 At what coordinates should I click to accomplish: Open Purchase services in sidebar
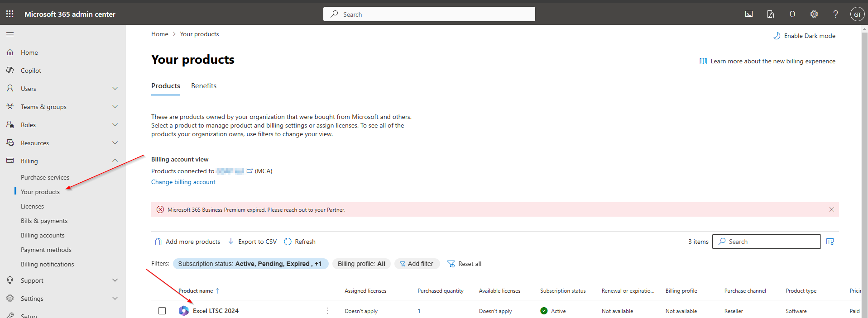[x=45, y=177]
